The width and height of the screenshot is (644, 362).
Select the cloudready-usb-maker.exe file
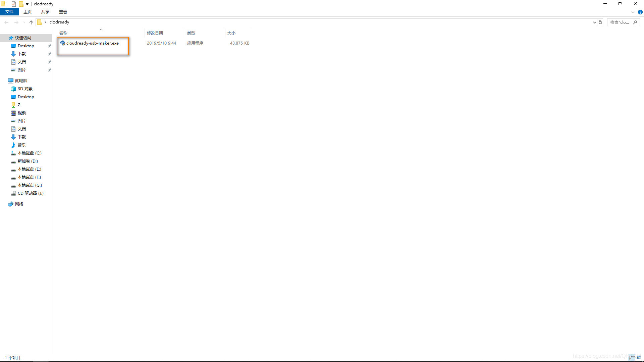click(x=92, y=43)
